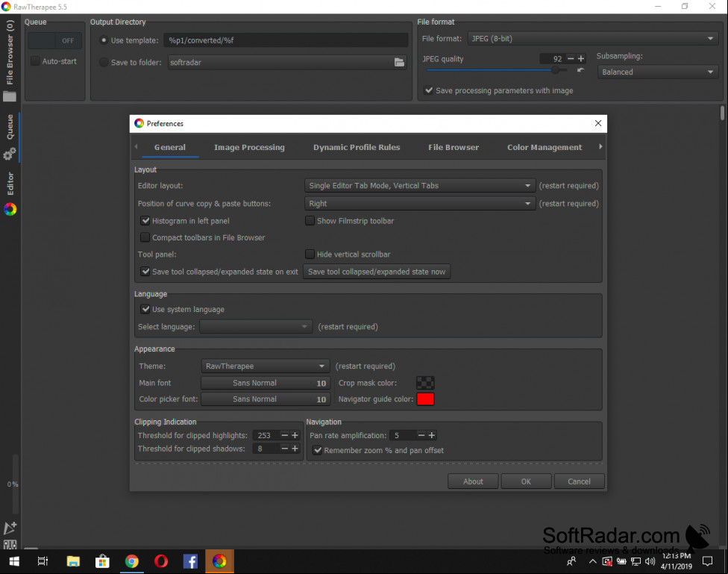Reset JPEG quality with the arrow icon
The height and width of the screenshot is (574, 728).
click(x=580, y=70)
